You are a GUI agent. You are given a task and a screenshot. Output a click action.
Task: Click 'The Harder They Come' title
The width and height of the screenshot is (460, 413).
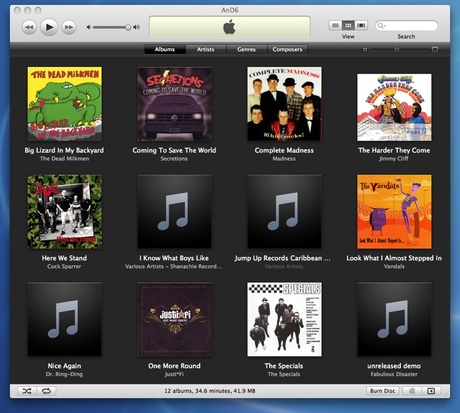coord(394,150)
